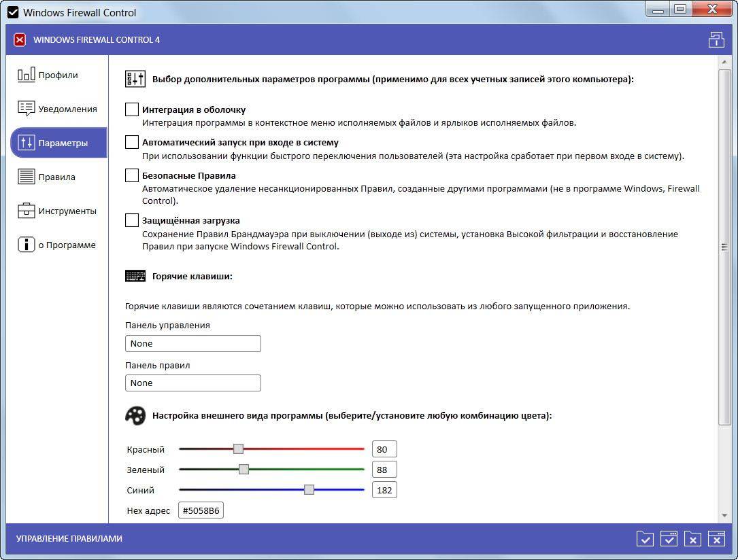Screen dimensions: 738x560
Task: Click the sliders icon beside parameters heading
Action: tap(135, 79)
